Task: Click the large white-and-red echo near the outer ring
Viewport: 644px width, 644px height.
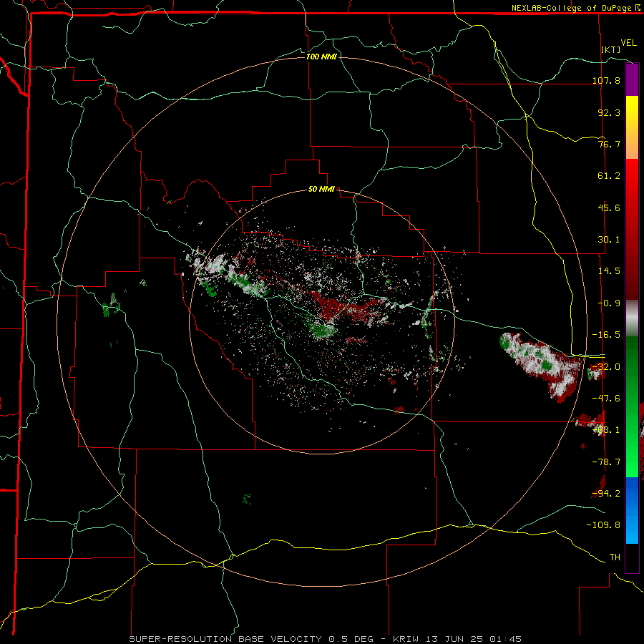Action: (x=542, y=366)
